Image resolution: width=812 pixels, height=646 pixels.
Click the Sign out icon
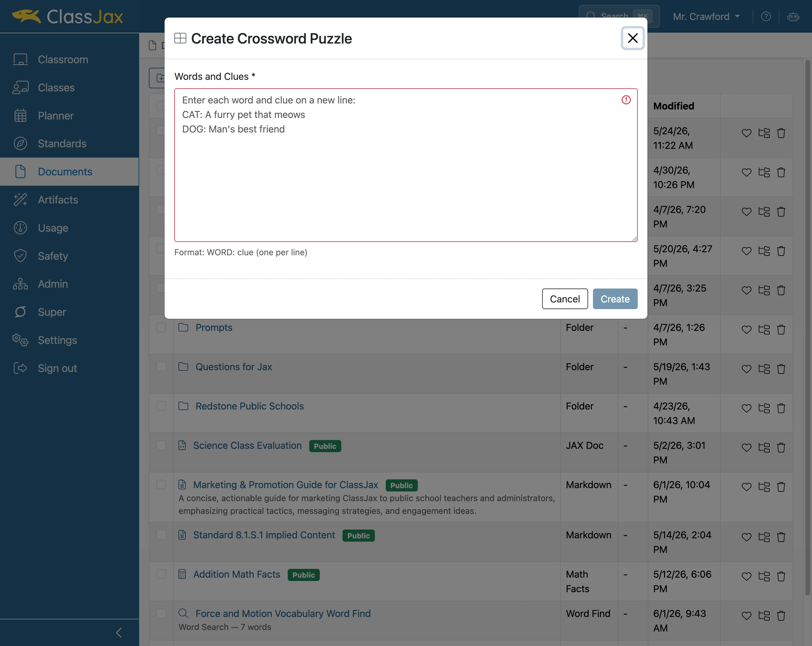[20, 368]
